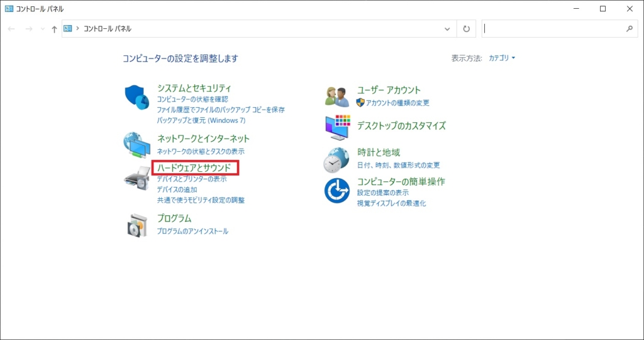Click ネットワークの状態とタスクの表示 link
The width and height of the screenshot is (644, 340).
pyautogui.click(x=201, y=151)
